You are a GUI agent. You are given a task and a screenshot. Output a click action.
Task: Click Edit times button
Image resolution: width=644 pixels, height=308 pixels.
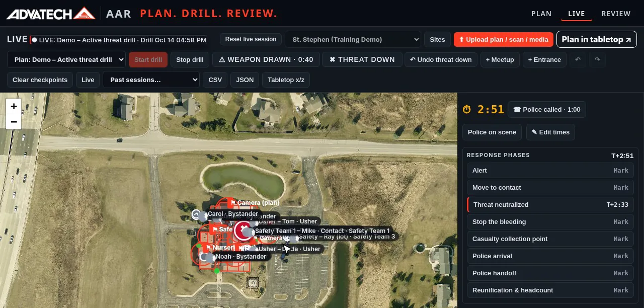pos(550,132)
